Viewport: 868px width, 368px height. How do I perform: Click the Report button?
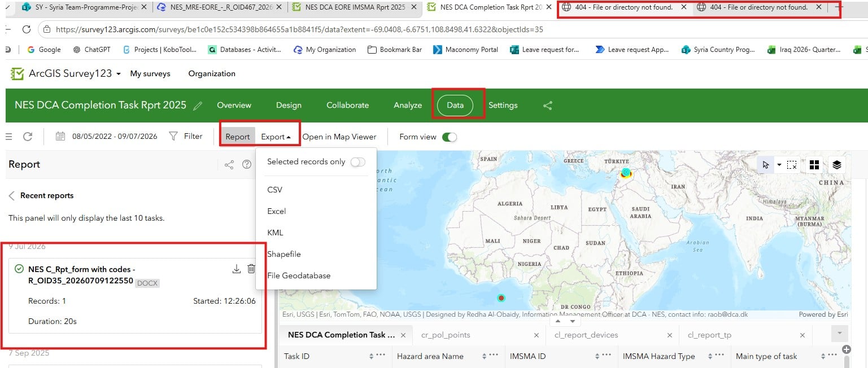pos(237,137)
